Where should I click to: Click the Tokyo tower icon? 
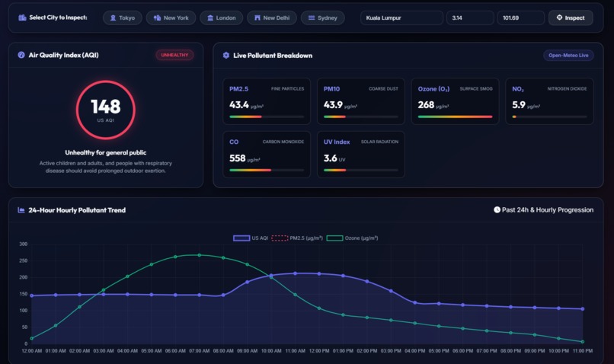point(114,18)
